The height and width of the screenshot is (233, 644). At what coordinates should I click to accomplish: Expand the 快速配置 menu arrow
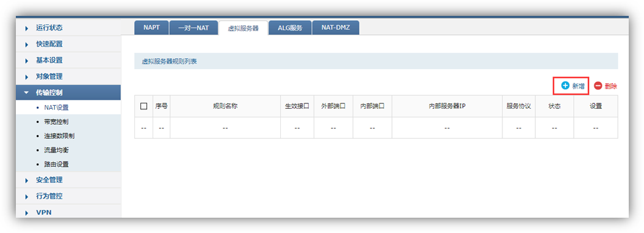coord(27,45)
